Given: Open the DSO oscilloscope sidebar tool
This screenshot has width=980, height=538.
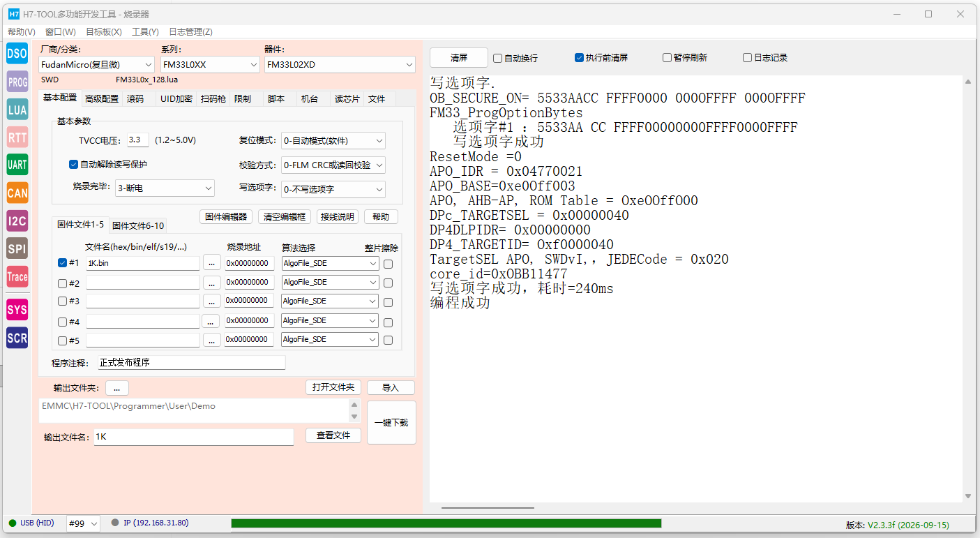Looking at the screenshot, I should click(17, 53).
